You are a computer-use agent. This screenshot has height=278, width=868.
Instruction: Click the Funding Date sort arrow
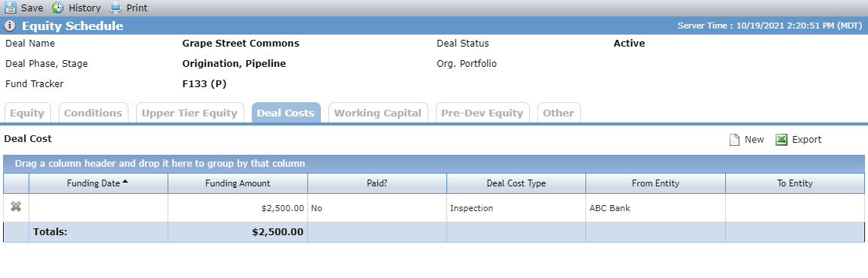[125, 182]
